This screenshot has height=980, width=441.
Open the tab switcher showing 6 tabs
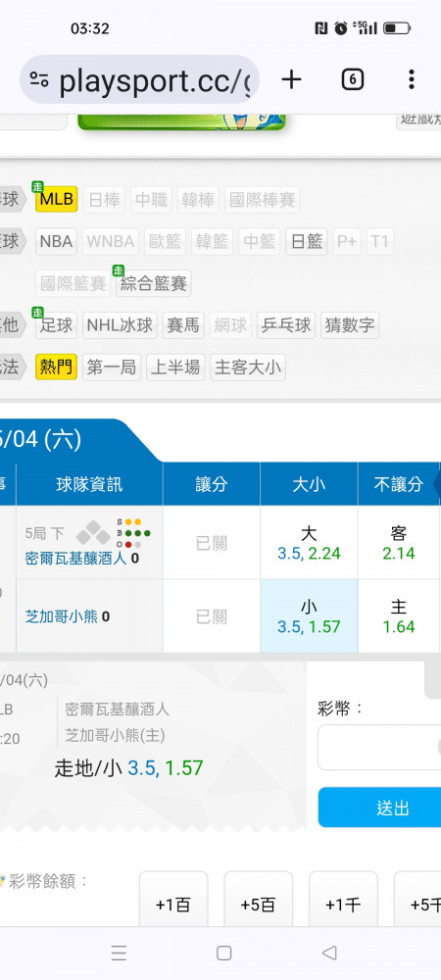pos(352,79)
